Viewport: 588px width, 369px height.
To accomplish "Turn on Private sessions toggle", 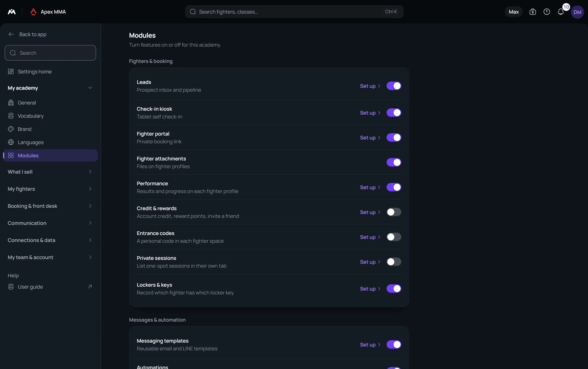I will pyautogui.click(x=394, y=262).
